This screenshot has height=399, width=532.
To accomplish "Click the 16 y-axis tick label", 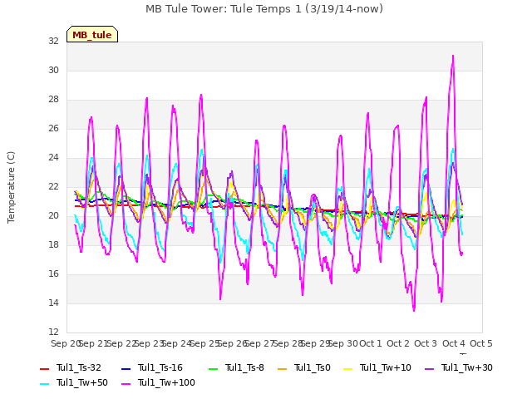I will (x=53, y=273).
